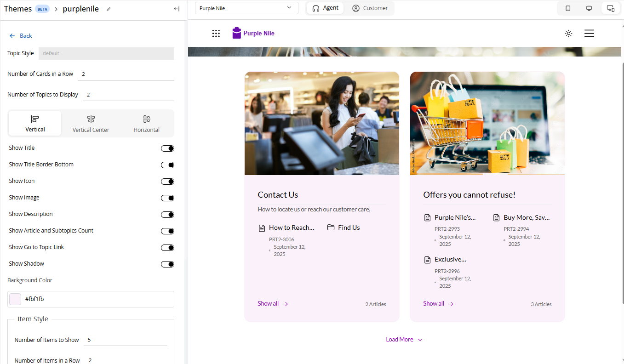Open the app grid launcher icon
This screenshot has height=364, width=624.
pyautogui.click(x=216, y=34)
